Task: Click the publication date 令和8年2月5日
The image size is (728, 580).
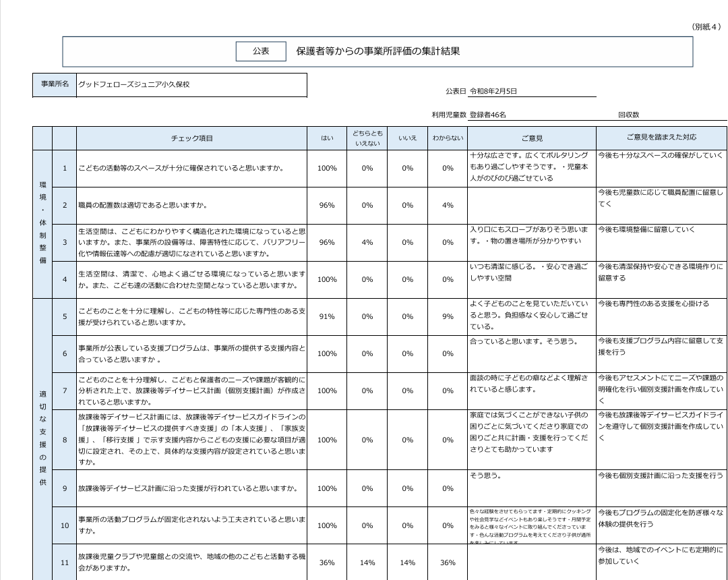Action: coord(497,91)
